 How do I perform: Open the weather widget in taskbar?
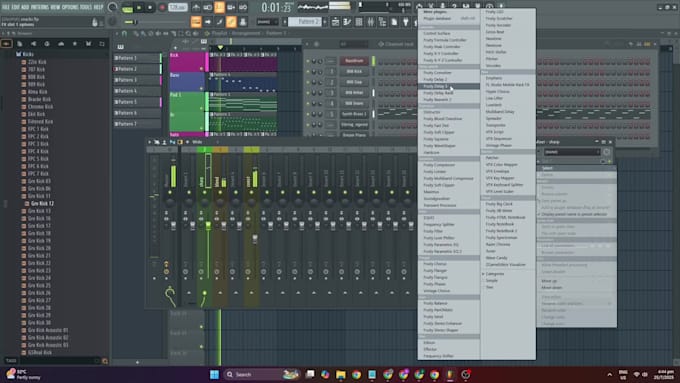[23, 374]
